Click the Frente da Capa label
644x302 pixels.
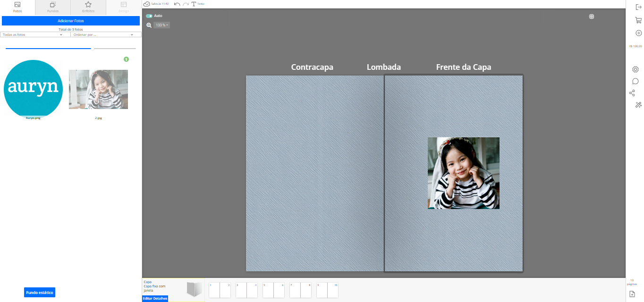coord(464,67)
